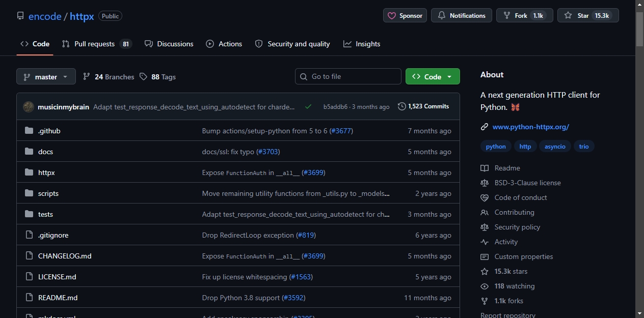Viewport: 644px width, 318px height.
Task: Click the 15.3k stars link
Action: 511,271
